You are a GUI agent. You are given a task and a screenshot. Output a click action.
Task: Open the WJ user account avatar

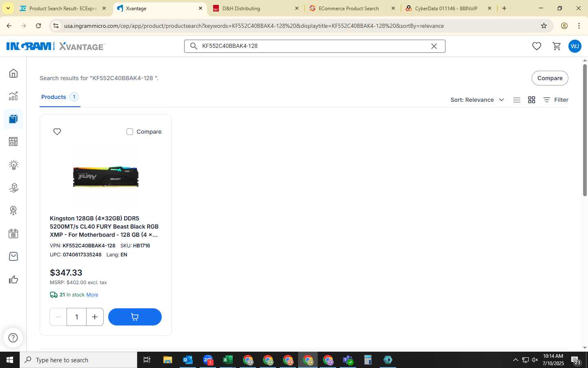575,46
